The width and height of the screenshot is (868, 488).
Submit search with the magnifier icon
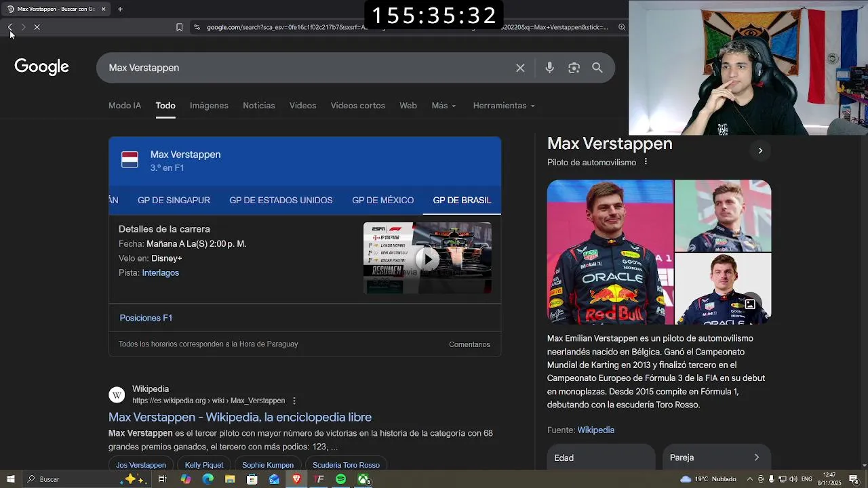(x=597, y=68)
